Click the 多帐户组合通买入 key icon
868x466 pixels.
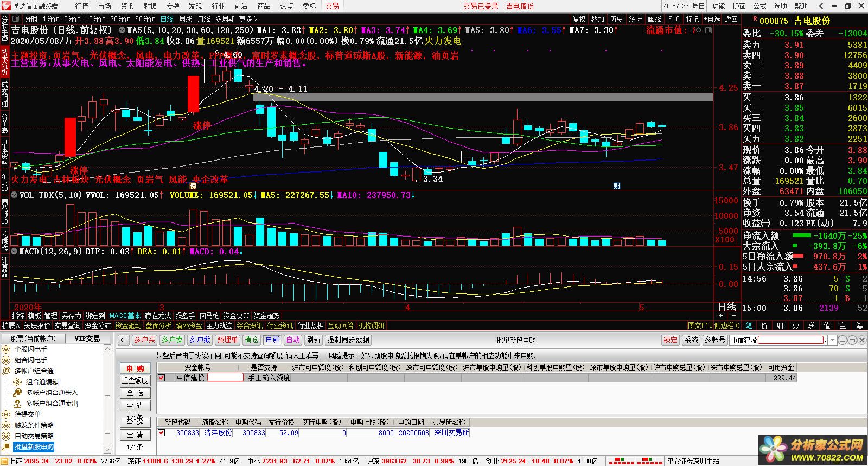pos(17,393)
